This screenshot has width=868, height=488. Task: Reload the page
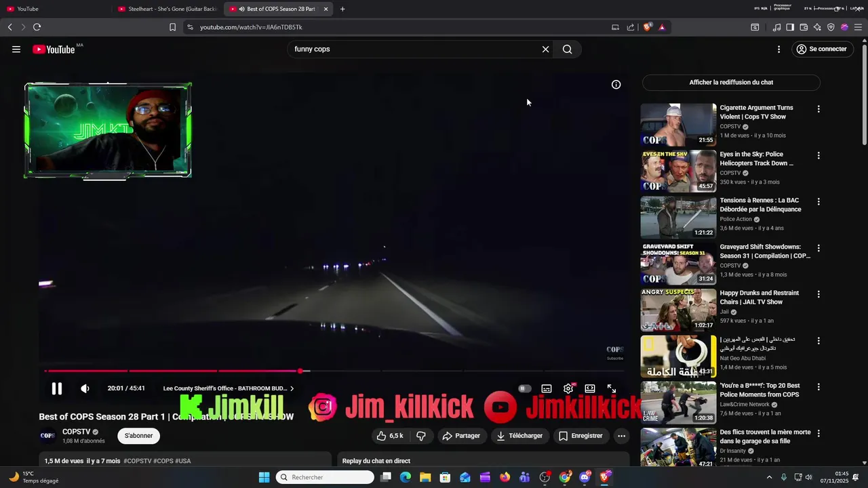tap(37, 27)
